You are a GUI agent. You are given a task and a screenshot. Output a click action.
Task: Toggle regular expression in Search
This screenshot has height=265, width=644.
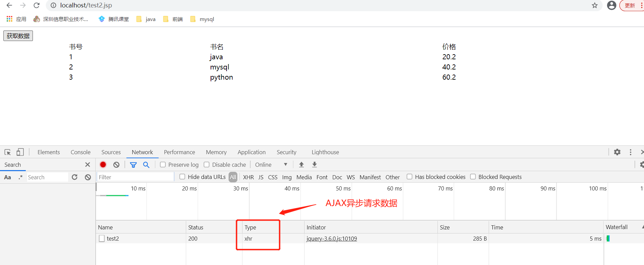coord(20,177)
